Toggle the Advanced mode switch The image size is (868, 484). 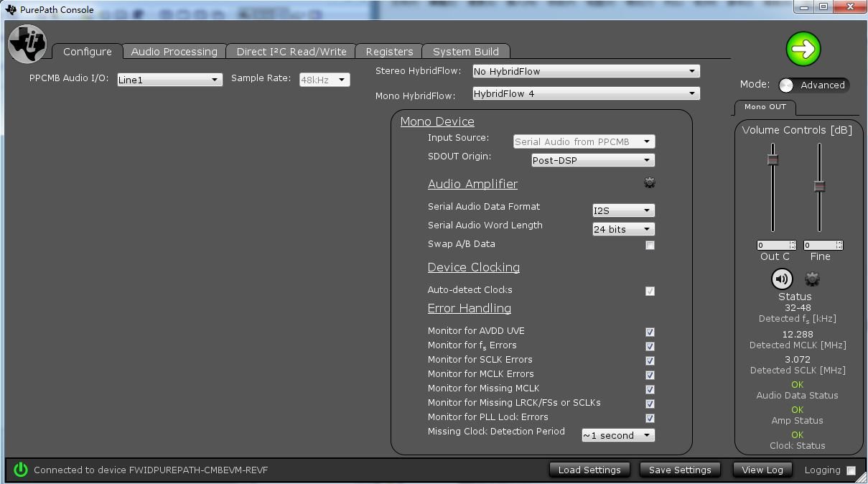814,85
